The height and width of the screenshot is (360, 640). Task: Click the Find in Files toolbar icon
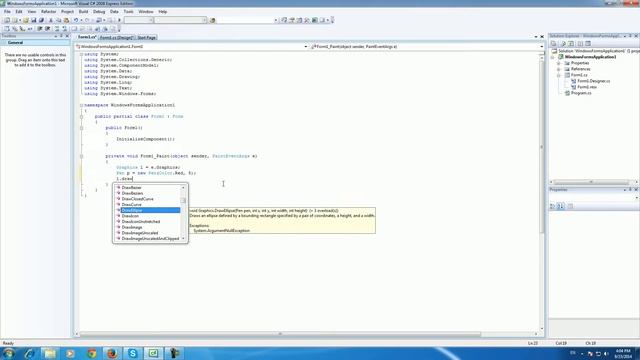(212, 20)
